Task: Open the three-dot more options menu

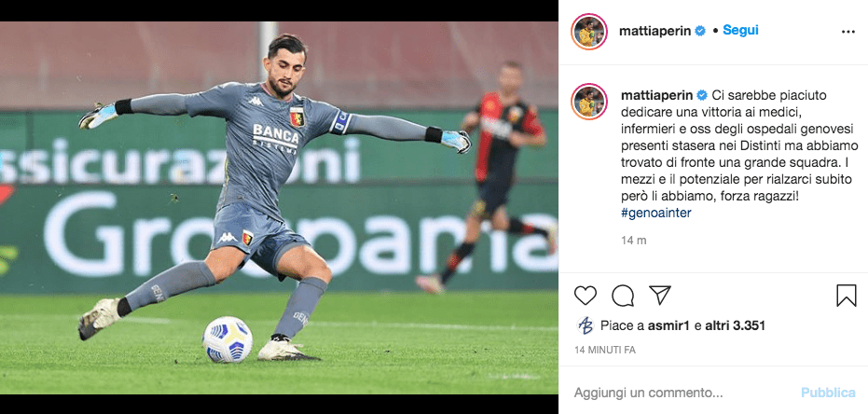Action: point(848,32)
